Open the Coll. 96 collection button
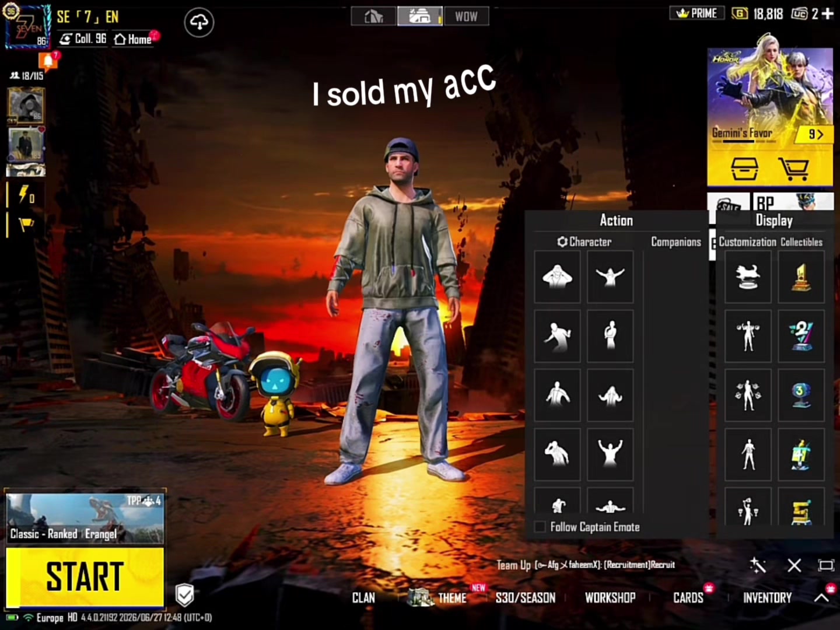This screenshot has height=630, width=840. 83,39
